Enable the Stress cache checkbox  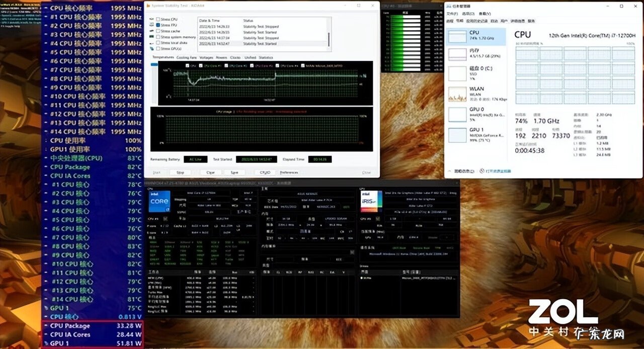coord(158,31)
